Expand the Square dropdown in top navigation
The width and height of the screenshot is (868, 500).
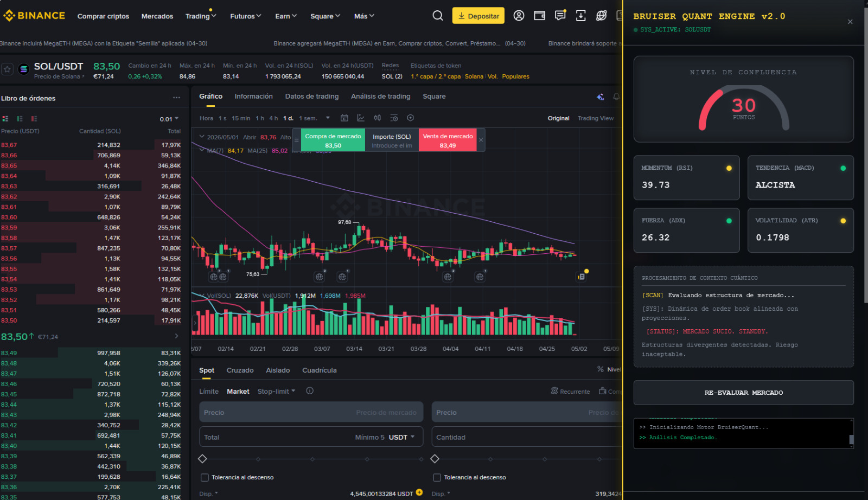pos(325,16)
